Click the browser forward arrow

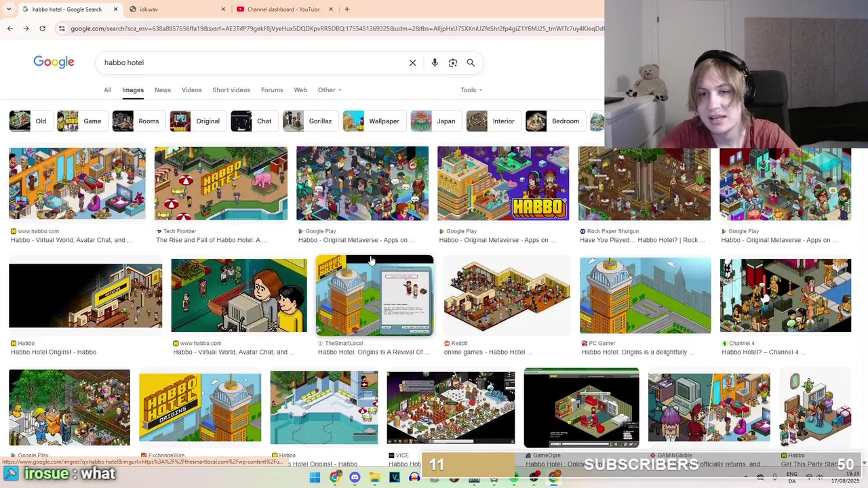[x=26, y=28]
